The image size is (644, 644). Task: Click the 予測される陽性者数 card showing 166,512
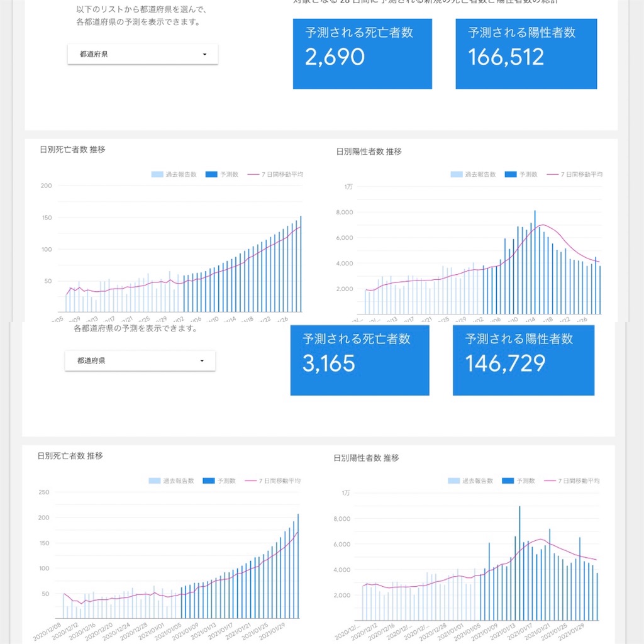526,54
